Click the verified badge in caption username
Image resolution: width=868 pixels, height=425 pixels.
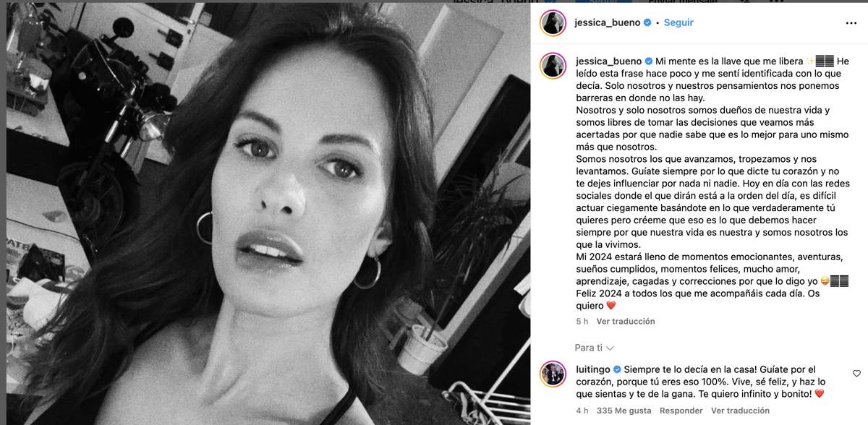tap(649, 61)
